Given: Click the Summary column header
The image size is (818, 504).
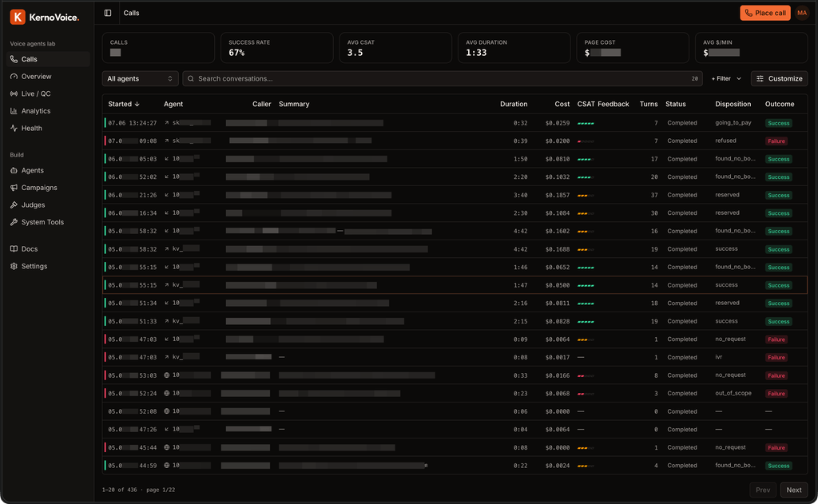Looking at the screenshot, I should pyautogui.click(x=294, y=105).
